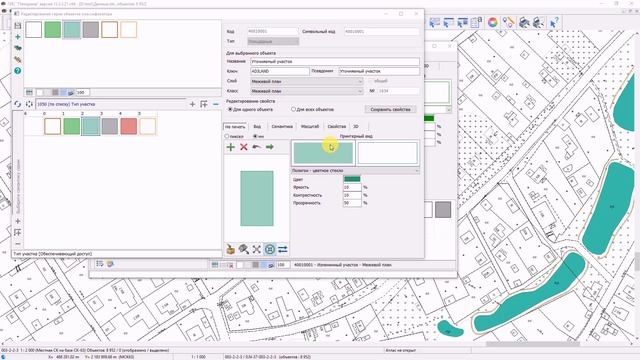Click the dashed circle icon next to the refresh icon
640x360 pixels.
pos(29,104)
